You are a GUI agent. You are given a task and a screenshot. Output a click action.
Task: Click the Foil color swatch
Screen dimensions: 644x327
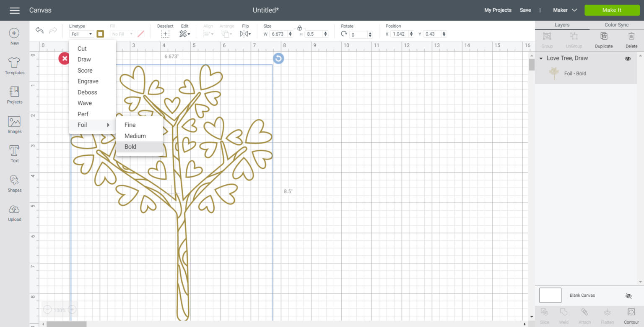point(100,34)
